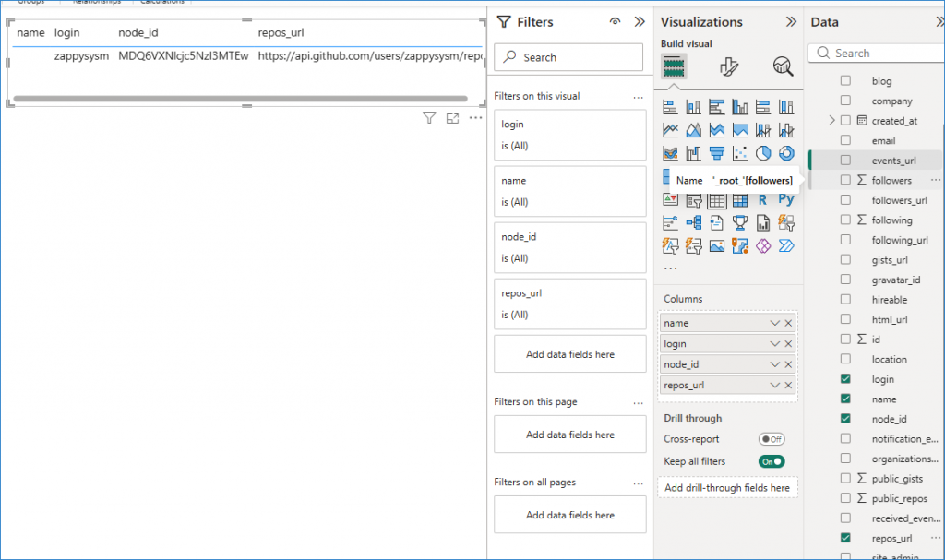The height and width of the screenshot is (560, 945).
Task: Switch to the Build visual tab
Action: pyautogui.click(x=673, y=66)
